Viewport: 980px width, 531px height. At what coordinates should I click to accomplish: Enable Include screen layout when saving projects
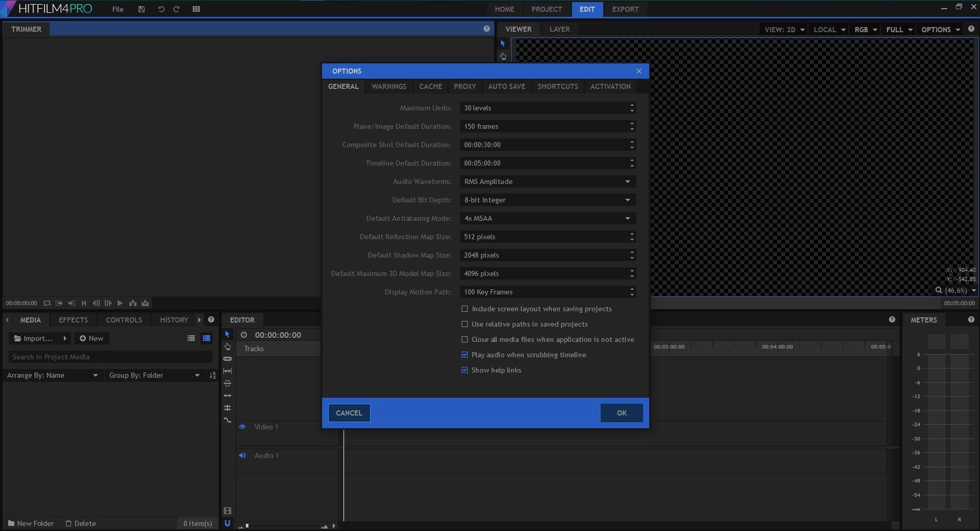(x=465, y=309)
